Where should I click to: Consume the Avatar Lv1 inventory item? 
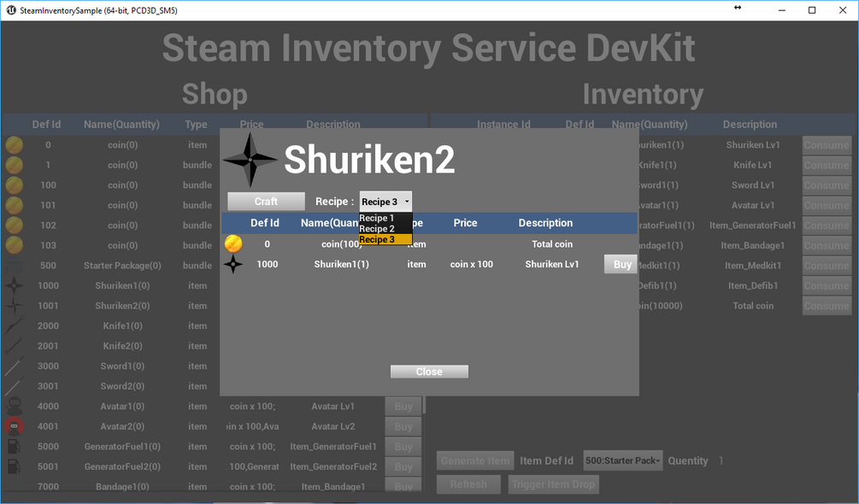tap(827, 205)
